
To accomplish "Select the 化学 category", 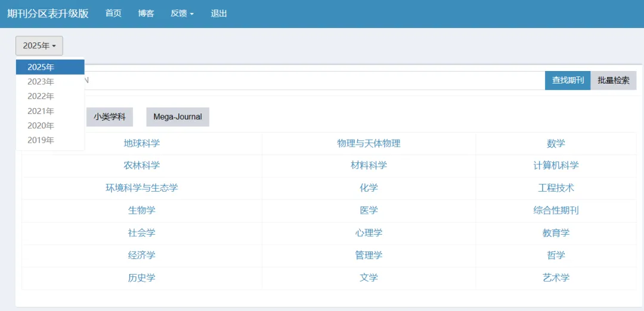I will coord(369,189).
